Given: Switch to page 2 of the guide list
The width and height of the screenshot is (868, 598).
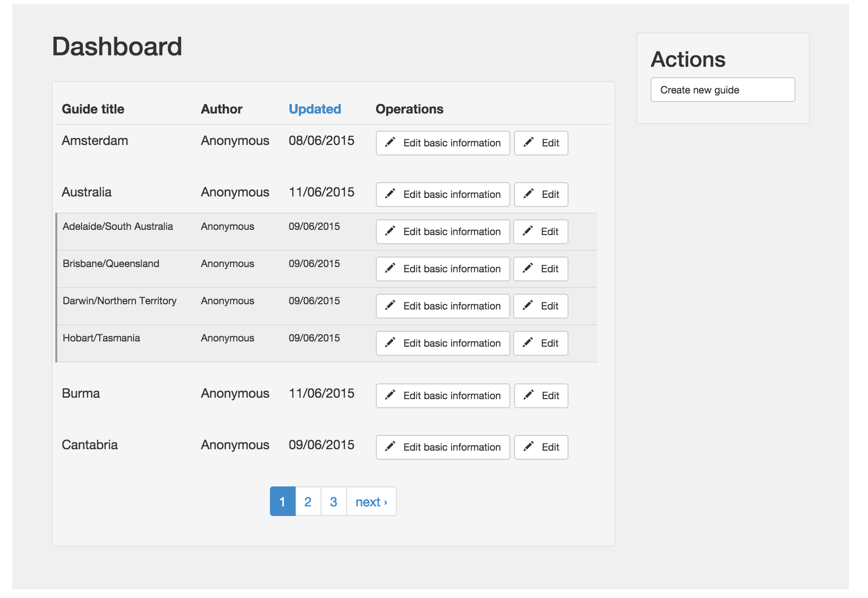Looking at the screenshot, I should click(x=308, y=501).
